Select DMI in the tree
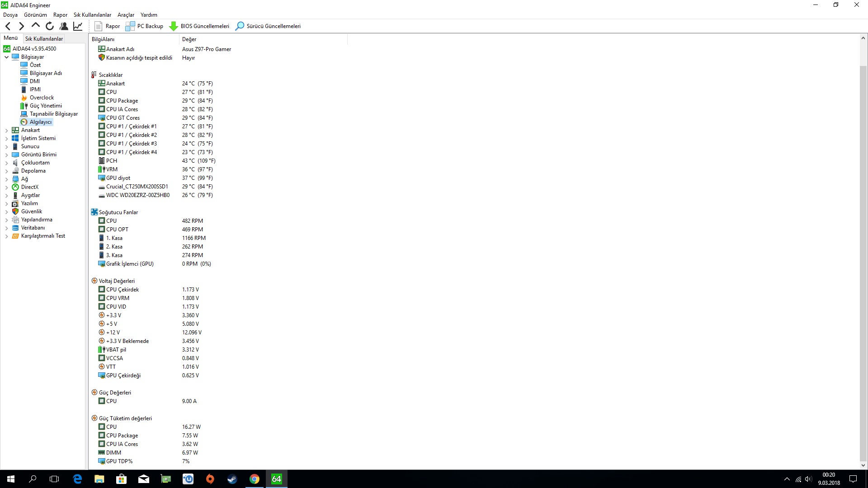 (x=35, y=81)
